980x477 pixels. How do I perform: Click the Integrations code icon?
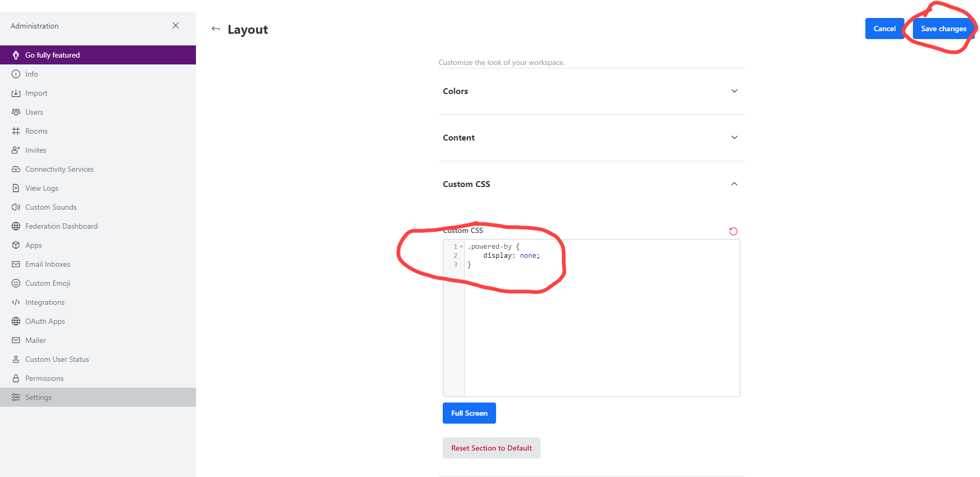pos(16,302)
